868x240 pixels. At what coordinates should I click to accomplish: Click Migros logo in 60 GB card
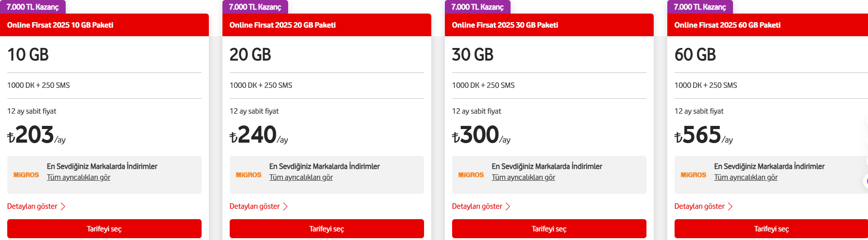[694, 175]
